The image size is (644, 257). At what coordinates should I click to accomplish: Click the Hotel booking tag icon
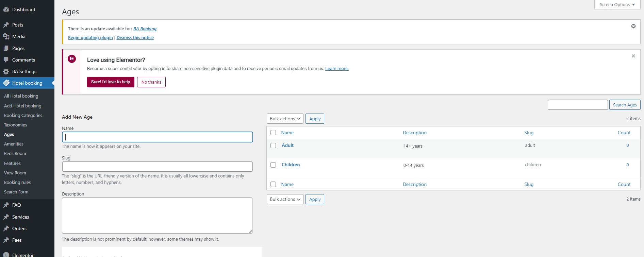[6, 83]
